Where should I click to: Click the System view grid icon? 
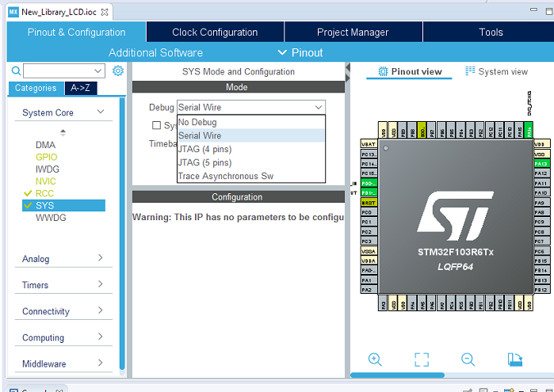470,71
